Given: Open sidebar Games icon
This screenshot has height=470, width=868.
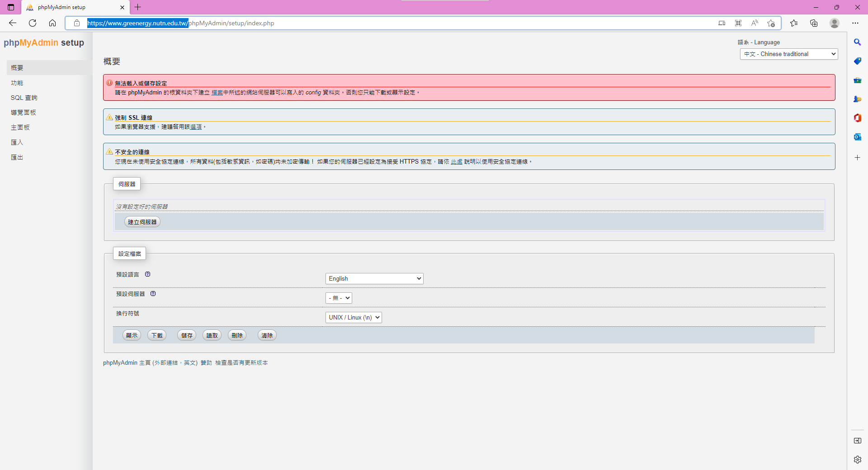Looking at the screenshot, I should (858, 99).
